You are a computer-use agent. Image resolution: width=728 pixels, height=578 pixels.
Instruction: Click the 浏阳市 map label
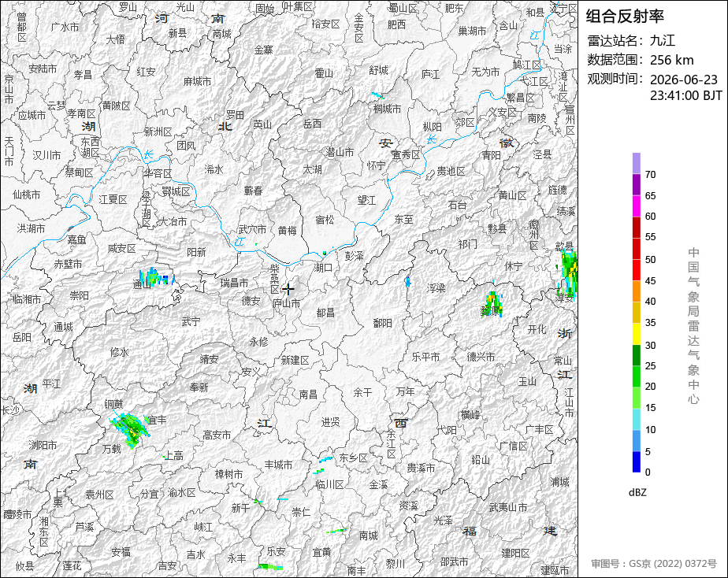43,445
